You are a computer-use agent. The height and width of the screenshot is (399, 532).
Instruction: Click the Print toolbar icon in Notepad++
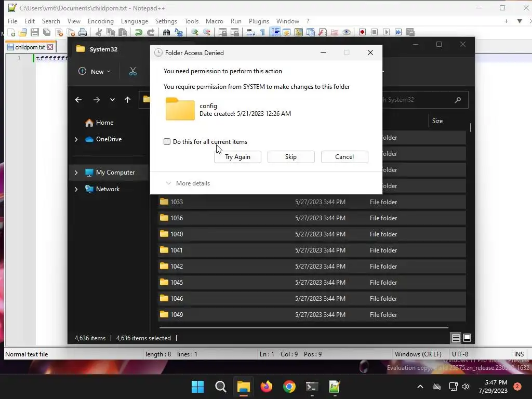(83, 32)
